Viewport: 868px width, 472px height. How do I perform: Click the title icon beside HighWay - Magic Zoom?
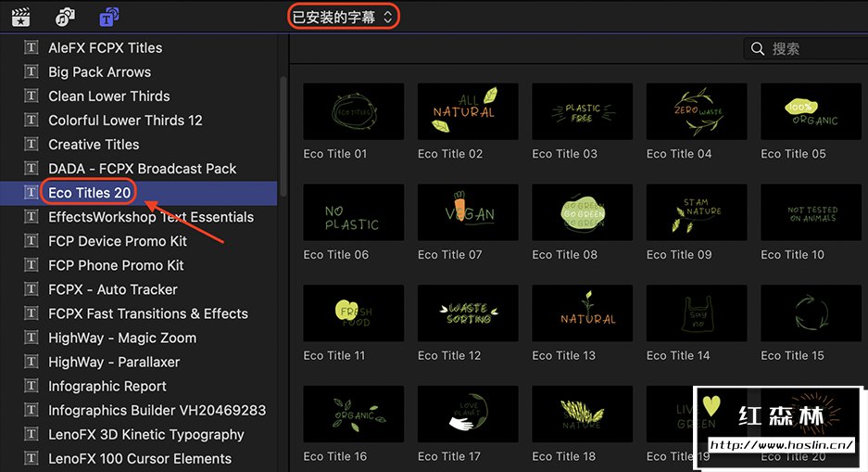click(31, 338)
